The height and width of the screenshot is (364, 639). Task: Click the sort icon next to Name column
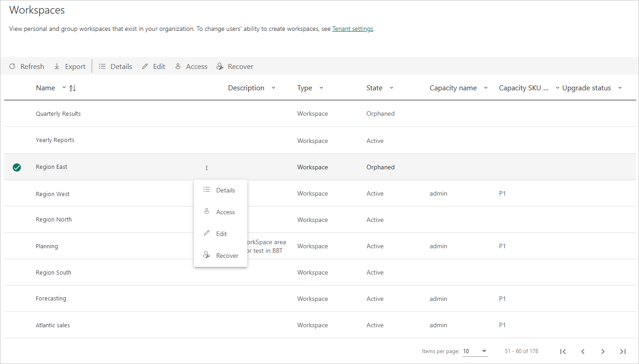tap(72, 88)
